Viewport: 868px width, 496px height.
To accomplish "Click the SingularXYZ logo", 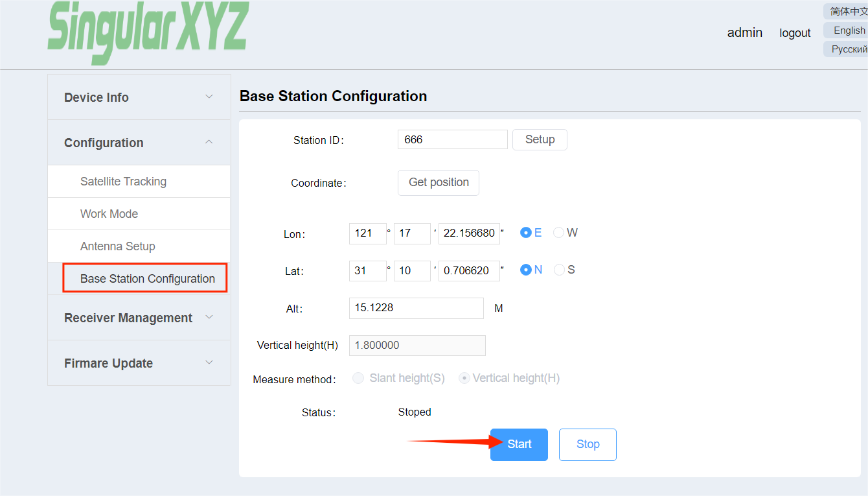I will (148, 31).
